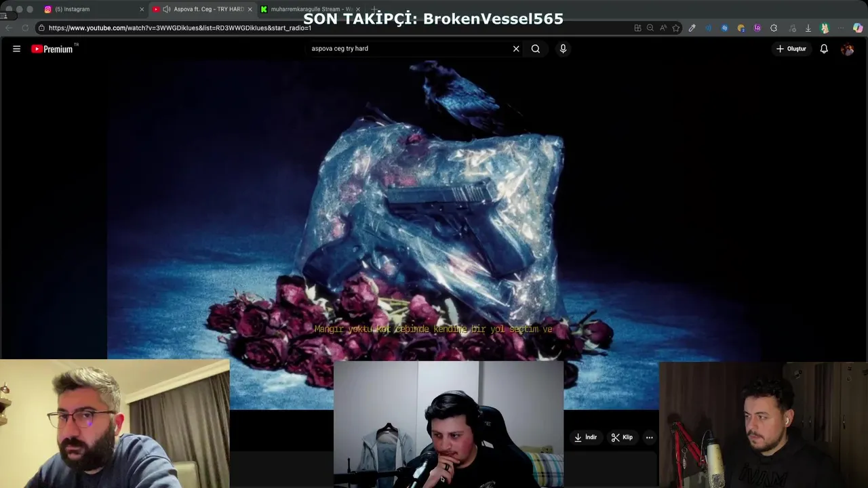Open the blue sound-waves extension
Screen dimensions: 868x488
click(709, 28)
